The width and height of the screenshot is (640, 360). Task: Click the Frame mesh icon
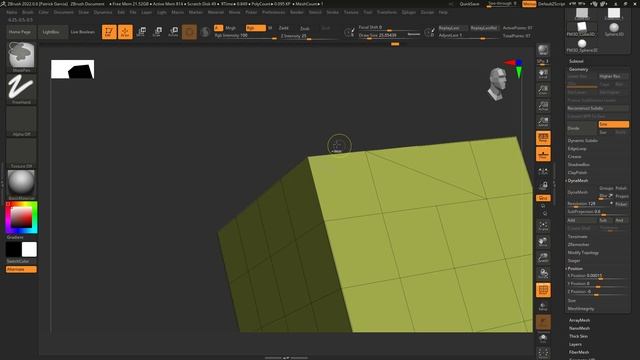(x=543, y=226)
